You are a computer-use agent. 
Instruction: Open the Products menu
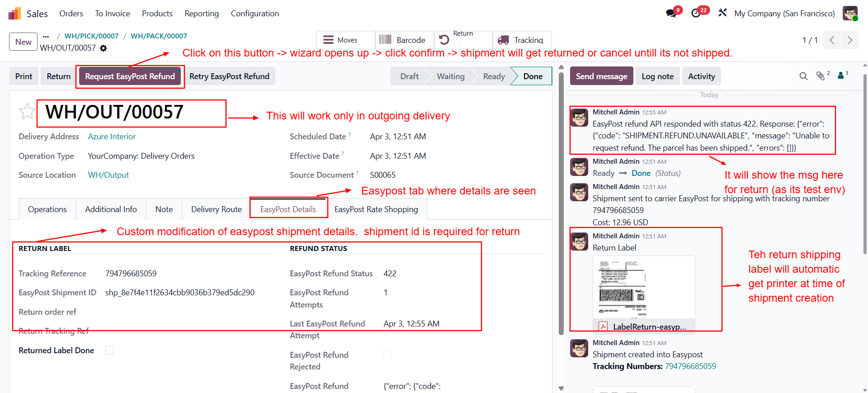tap(157, 14)
